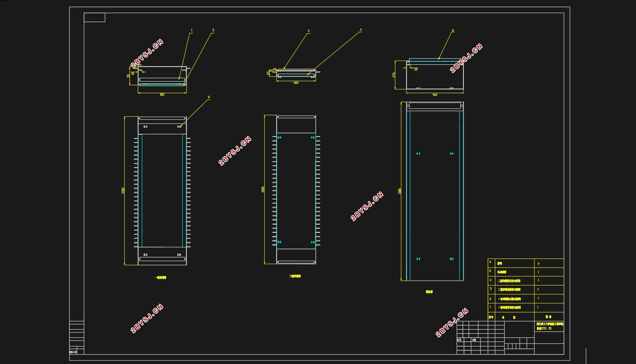Click part callout number 5 label
636x364 pixels.
[x=453, y=31]
